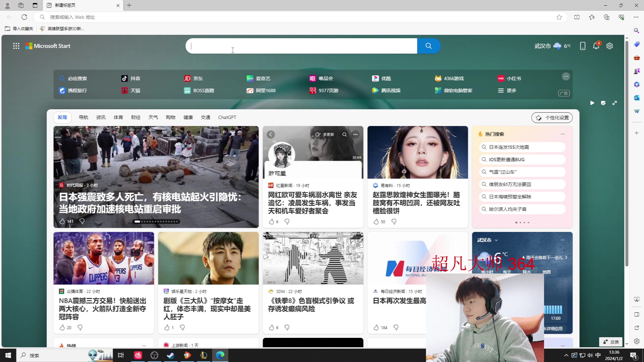This screenshot has height=362, width=644.
Task: Open the 更多 shortcuts menu
Action: point(507,90)
